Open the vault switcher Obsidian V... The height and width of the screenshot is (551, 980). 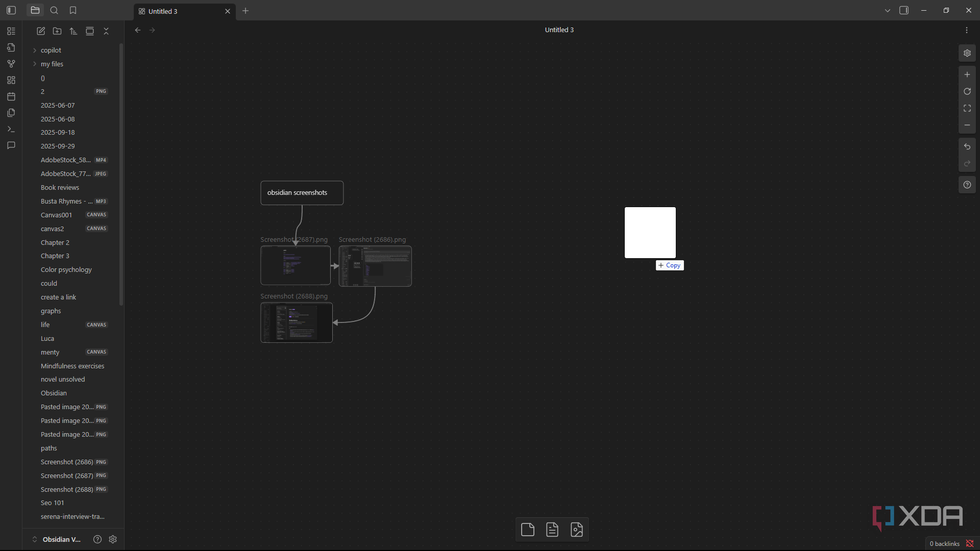point(57,539)
